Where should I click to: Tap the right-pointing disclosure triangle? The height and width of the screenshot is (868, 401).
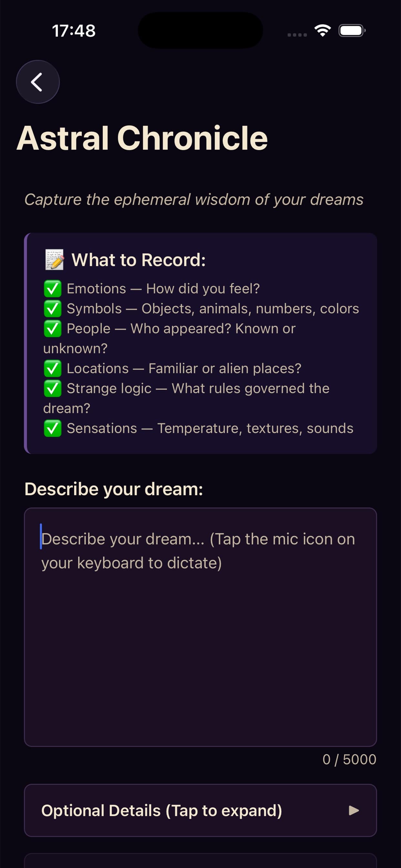(x=353, y=811)
